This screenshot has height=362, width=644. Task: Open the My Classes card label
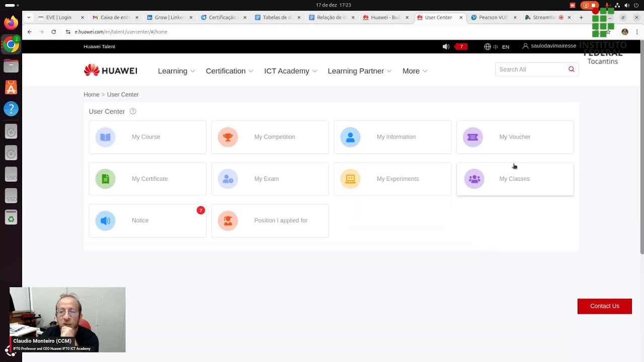pos(514,179)
